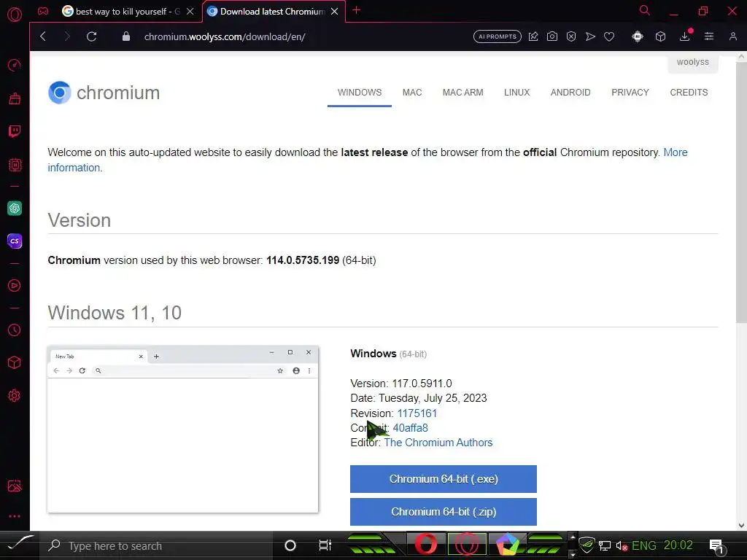Click the pencil edit icon in address bar
Image resolution: width=747 pixels, height=560 pixels.
pos(533,36)
